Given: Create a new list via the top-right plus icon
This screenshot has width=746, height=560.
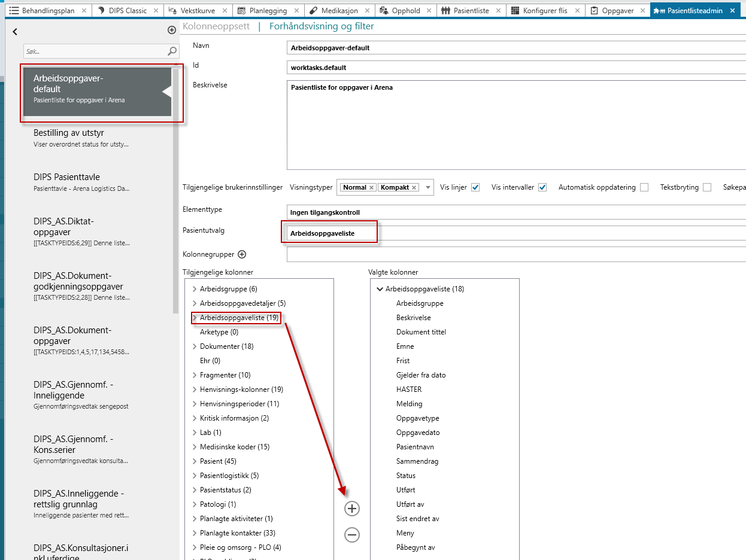Looking at the screenshot, I should pyautogui.click(x=171, y=29).
